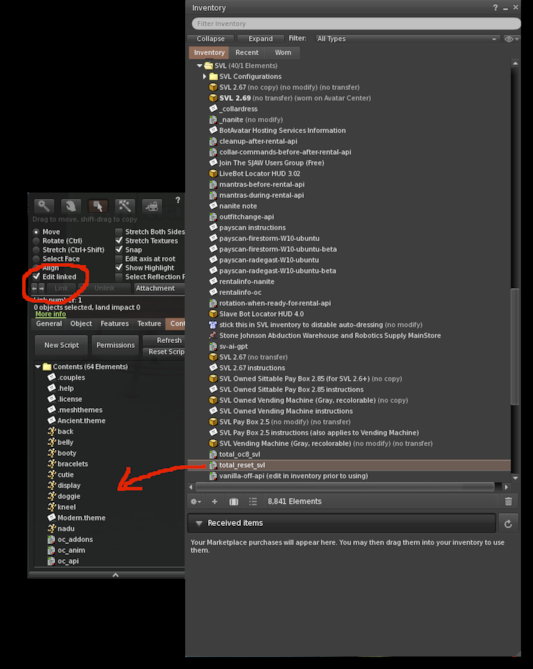Select the Move radio button
This screenshot has height=669, width=533.
coord(36,232)
